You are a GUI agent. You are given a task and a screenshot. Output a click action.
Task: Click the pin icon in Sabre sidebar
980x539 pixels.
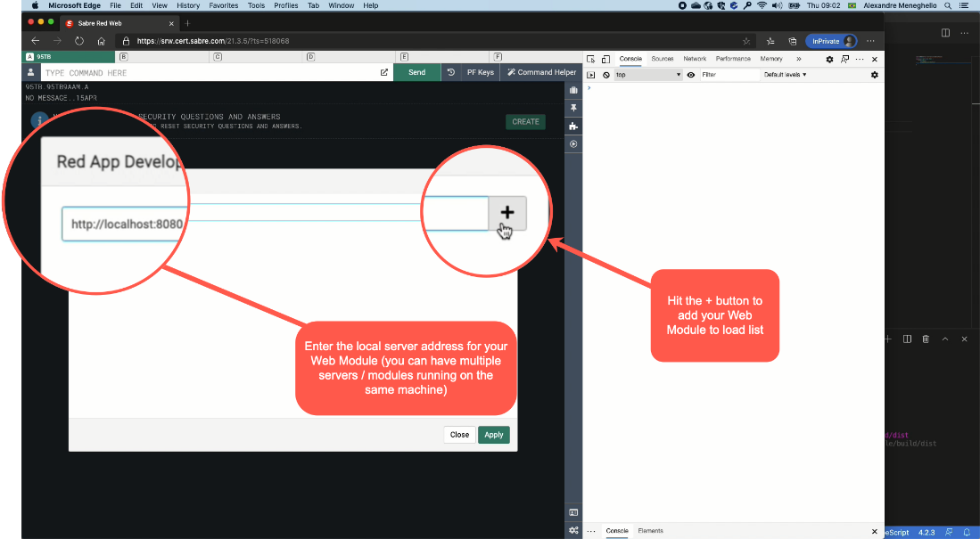pyautogui.click(x=573, y=108)
